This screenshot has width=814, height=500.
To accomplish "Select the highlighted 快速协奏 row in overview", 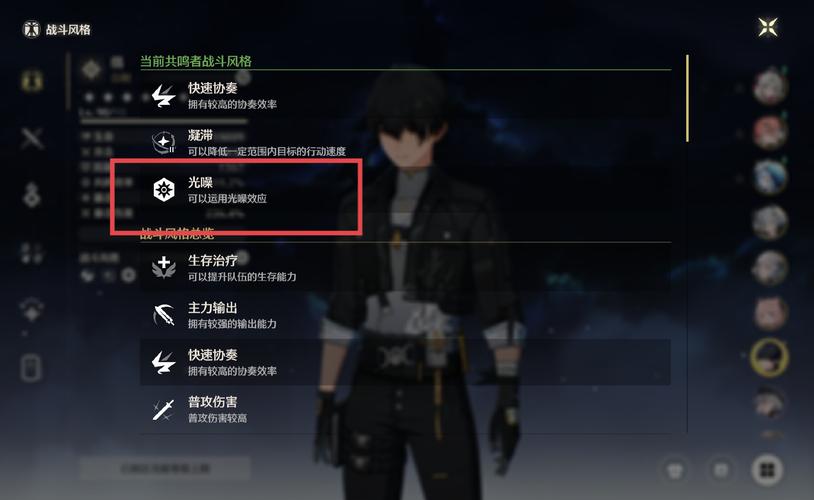I will click(405, 362).
